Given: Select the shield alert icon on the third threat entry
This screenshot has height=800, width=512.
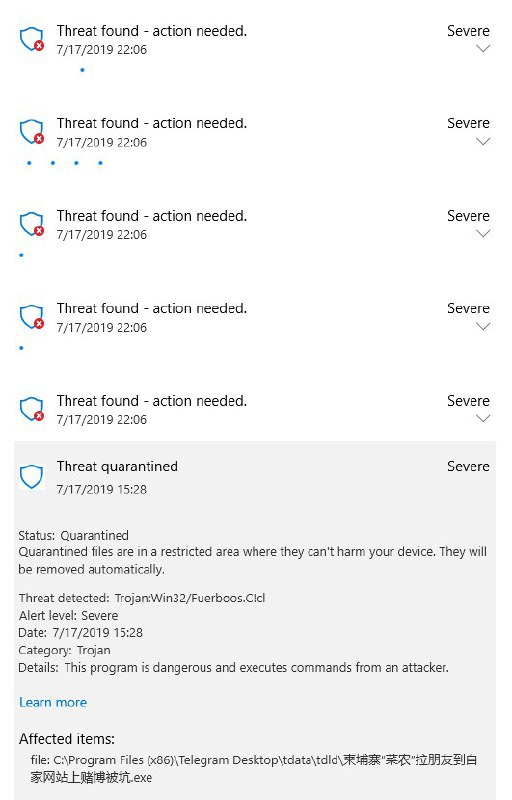Looking at the screenshot, I should pos(32,224).
